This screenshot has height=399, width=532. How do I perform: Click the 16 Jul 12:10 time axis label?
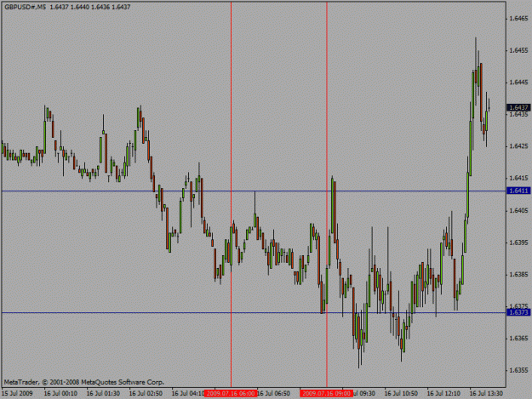(x=443, y=393)
